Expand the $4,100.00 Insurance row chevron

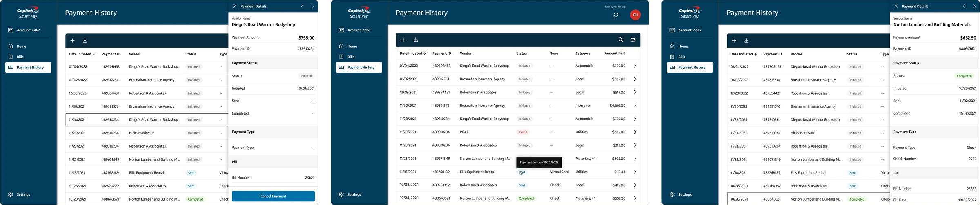(635, 106)
